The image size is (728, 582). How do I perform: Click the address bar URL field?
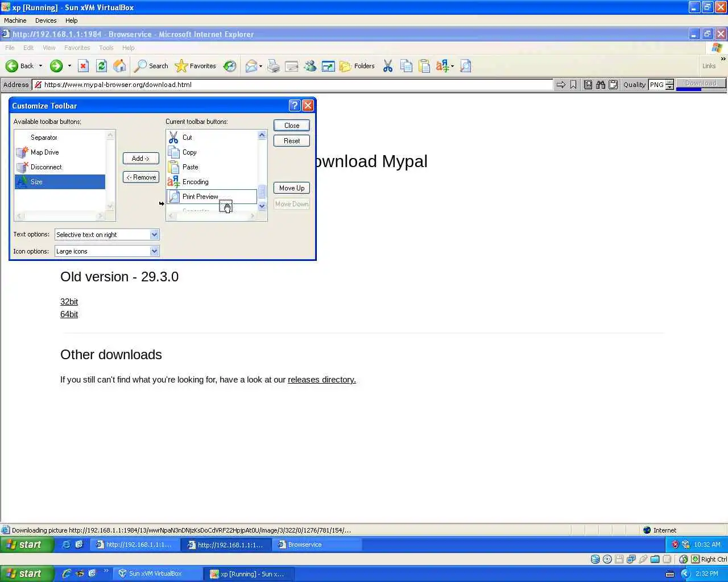[293, 85]
